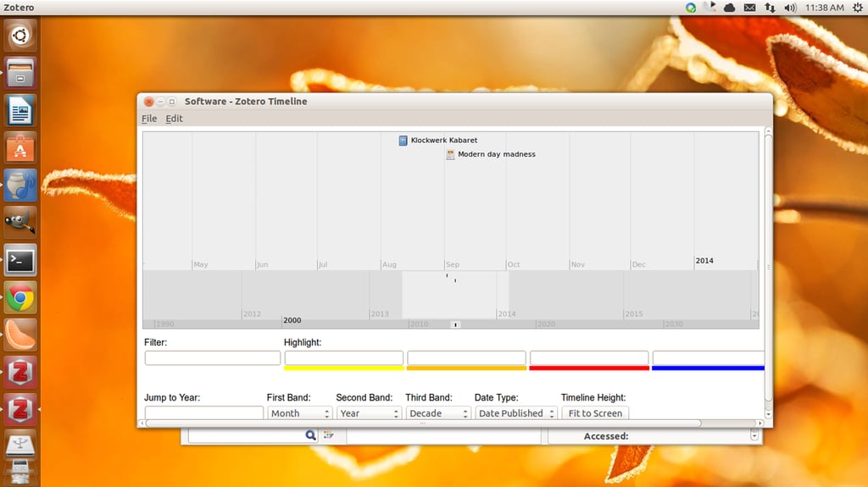Expand the dropdown arrow beside 'Accessed:'

coord(754,436)
